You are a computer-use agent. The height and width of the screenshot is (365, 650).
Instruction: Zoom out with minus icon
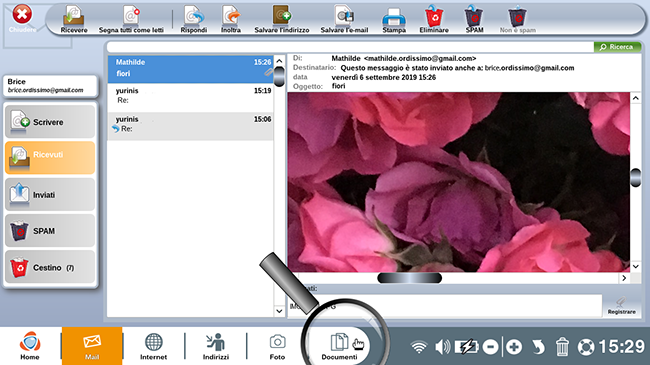coord(490,347)
